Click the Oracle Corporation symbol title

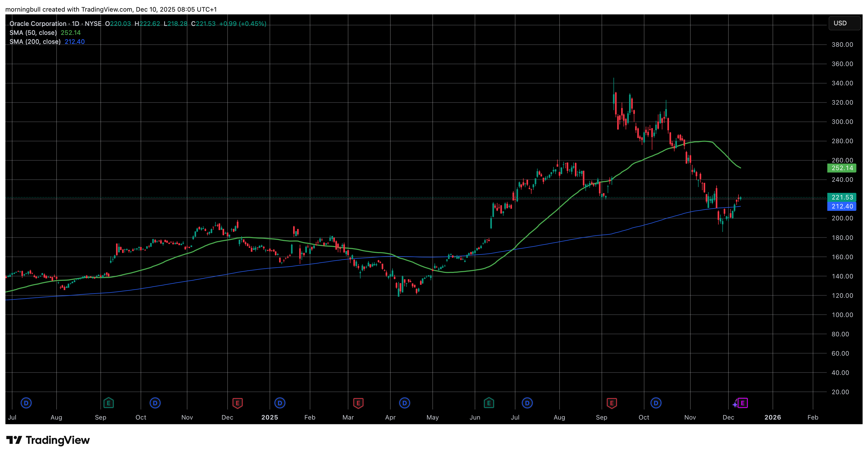click(x=38, y=24)
